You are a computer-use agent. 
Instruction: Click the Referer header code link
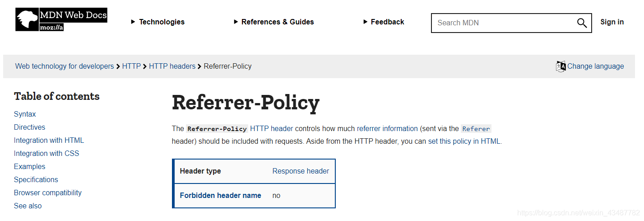pos(476,128)
